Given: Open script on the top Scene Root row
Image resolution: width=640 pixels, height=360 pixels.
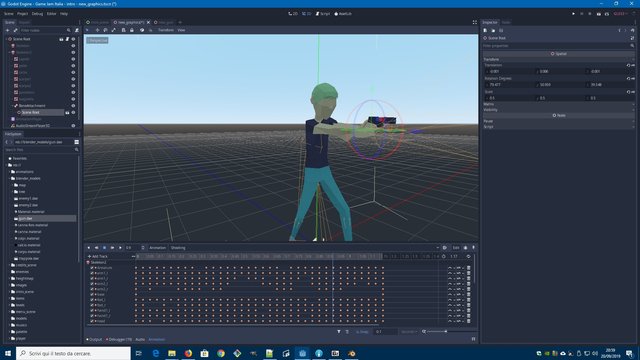Looking at the screenshot, I should (x=67, y=39).
